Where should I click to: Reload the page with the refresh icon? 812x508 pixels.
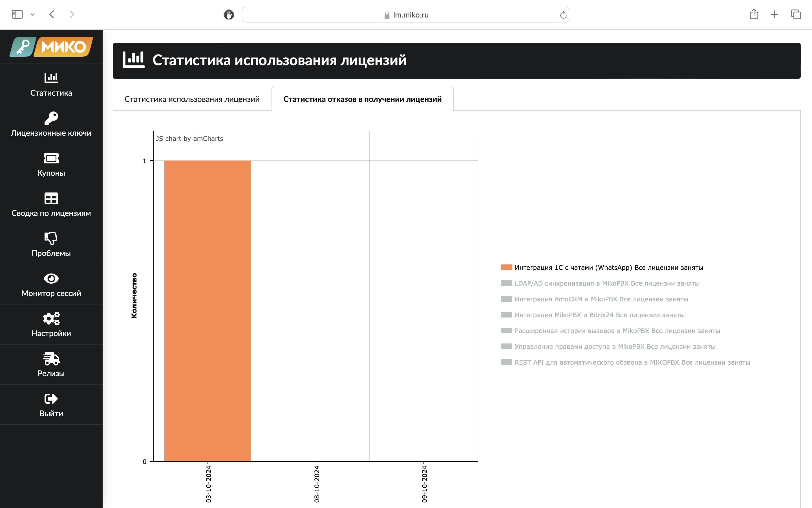(x=563, y=15)
